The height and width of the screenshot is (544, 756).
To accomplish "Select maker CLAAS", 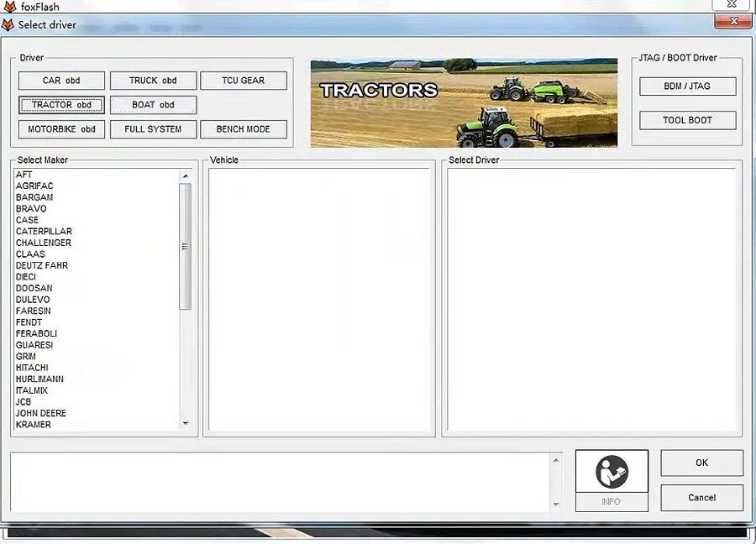I will 30,254.
